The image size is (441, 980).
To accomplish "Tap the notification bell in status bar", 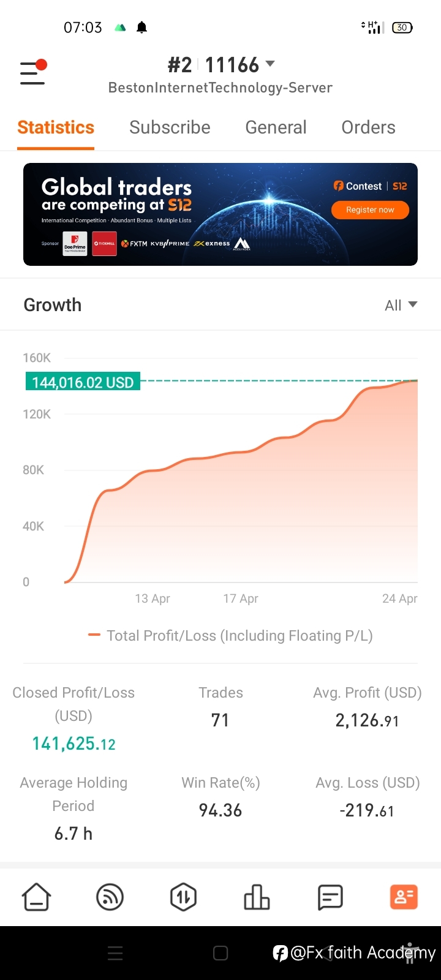I will (x=142, y=27).
